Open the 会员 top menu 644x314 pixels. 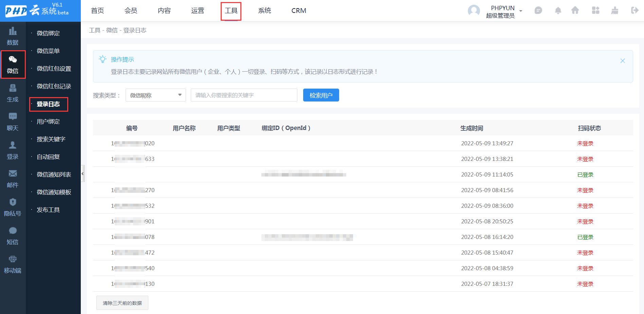(x=131, y=11)
